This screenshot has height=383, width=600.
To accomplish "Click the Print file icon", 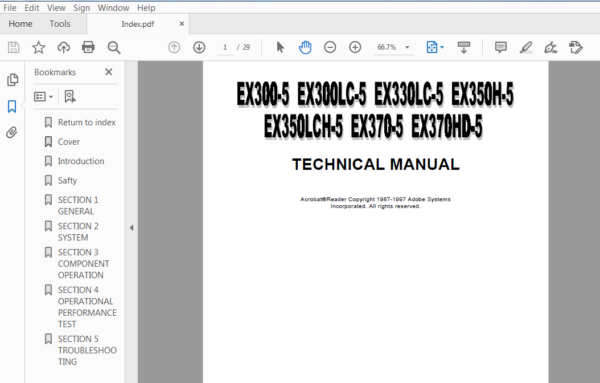I will click(88, 47).
